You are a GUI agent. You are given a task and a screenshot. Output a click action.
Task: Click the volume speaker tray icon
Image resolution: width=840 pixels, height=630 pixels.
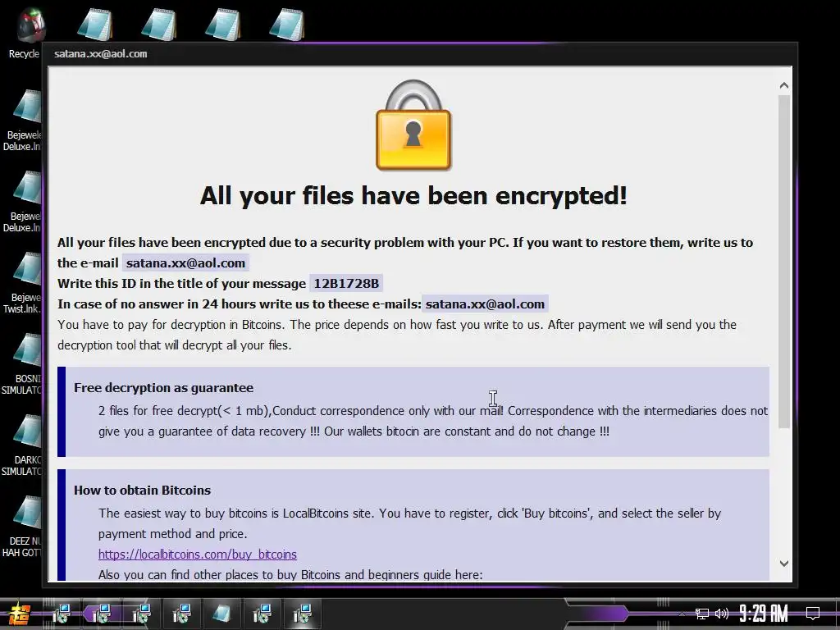tap(722, 614)
